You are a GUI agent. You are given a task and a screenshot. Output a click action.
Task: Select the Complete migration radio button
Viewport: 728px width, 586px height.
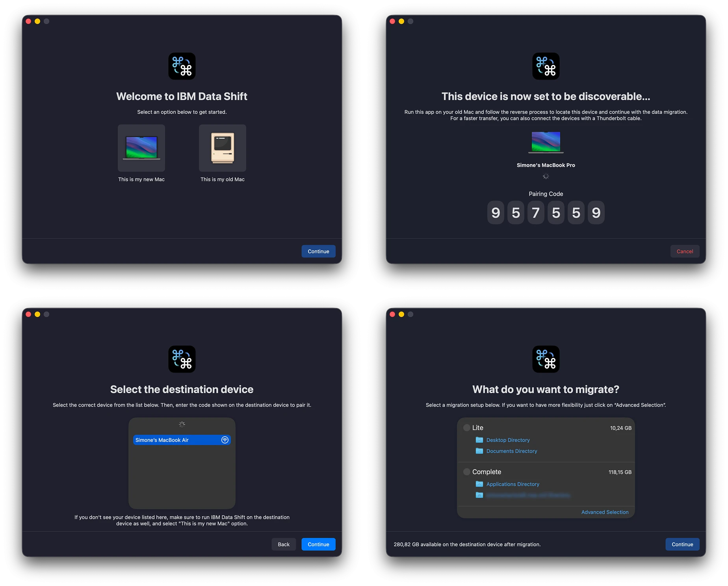tap(467, 472)
